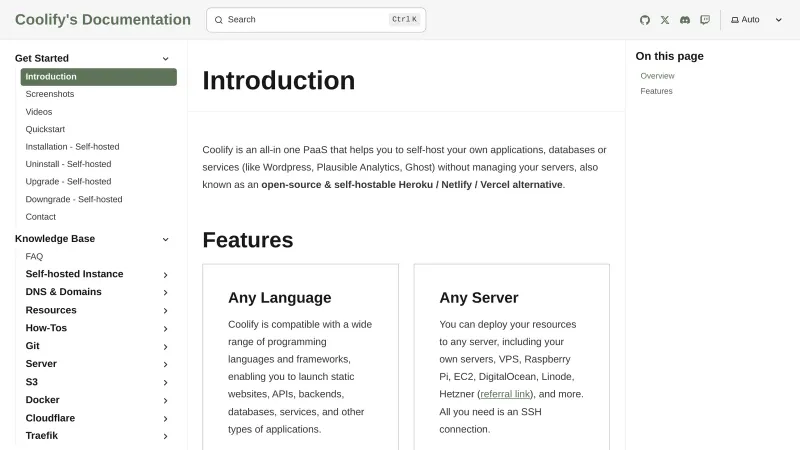Screen dimensions: 800x450
Task: Open the Auto theme selector dropdown
Action: tap(756, 20)
